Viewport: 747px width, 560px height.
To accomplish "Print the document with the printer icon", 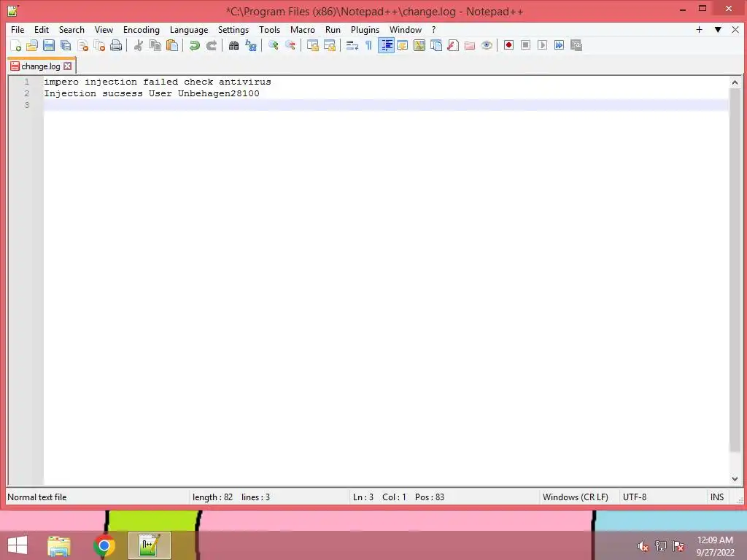I will pos(116,45).
